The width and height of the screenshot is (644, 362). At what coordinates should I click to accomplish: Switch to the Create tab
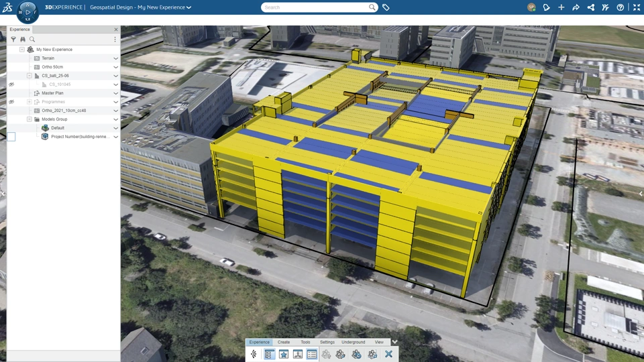pyautogui.click(x=283, y=342)
